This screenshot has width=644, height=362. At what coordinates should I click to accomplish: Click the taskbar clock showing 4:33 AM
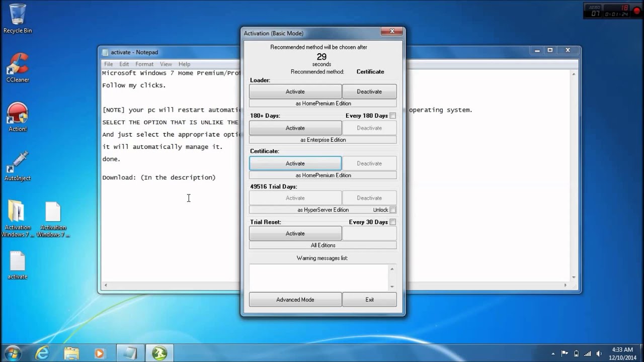pyautogui.click(x=621, y=353)
